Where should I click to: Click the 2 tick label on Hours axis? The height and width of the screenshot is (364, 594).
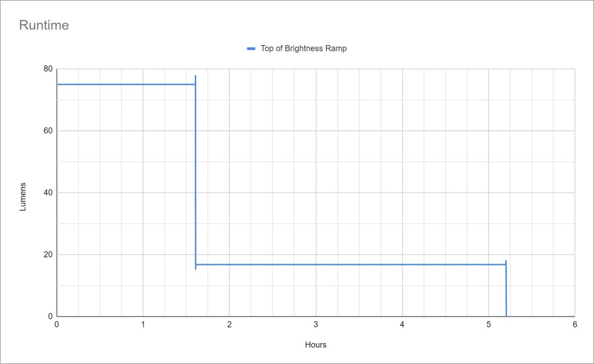tap(229, 325)
